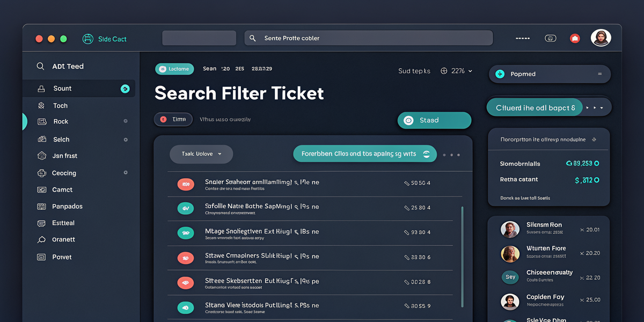
Task: Dismiss the Silensm Fion entry with its x
Action: (582, 230)
